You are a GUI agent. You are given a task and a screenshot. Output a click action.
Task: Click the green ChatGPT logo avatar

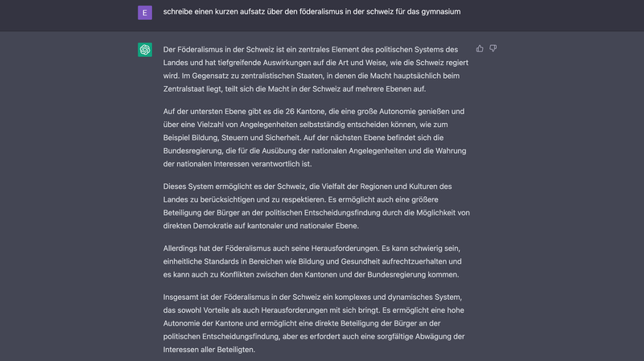click(145, 50)
